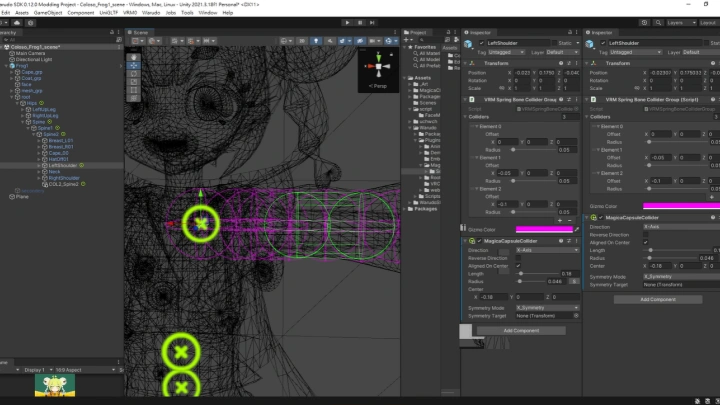Open the draw mode shading dropdown
The image size is (720, 405).
pyautogui.click(x=286, y=41)
